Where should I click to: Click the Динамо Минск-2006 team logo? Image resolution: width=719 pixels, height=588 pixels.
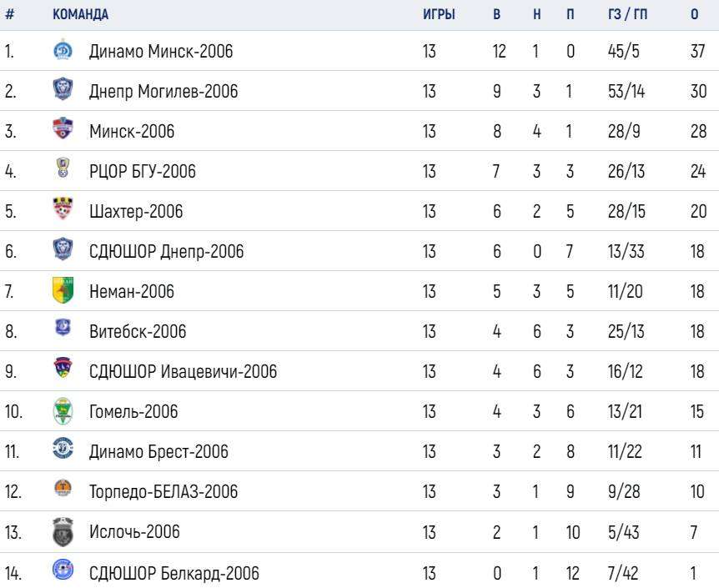(x=63, y=50)
